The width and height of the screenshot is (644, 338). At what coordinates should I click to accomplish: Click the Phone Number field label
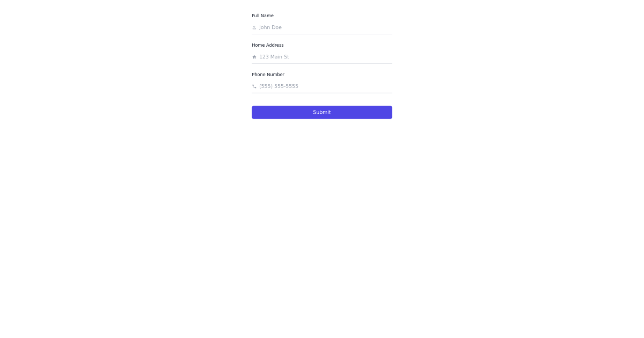pyautogui.click(x=268, y=75)
